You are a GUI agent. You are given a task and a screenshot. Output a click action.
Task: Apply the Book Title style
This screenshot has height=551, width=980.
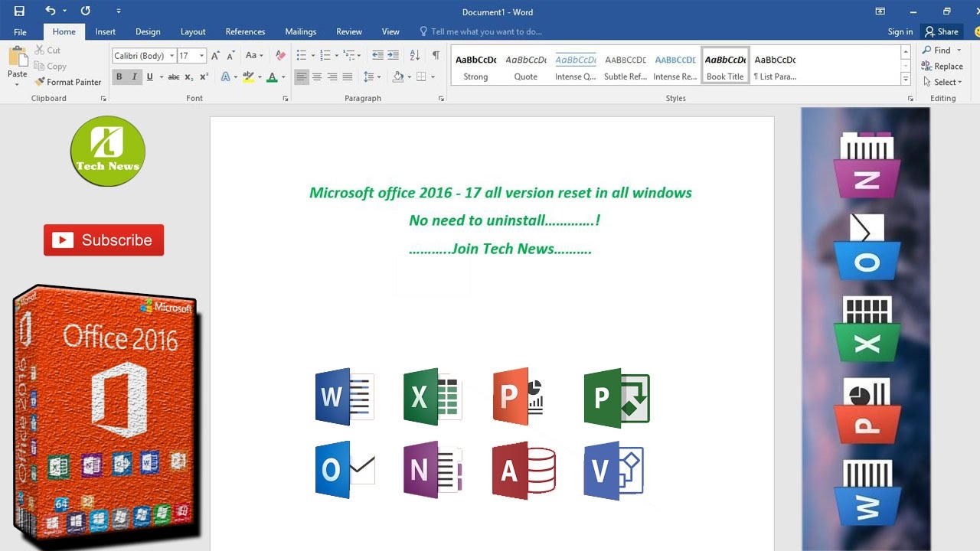(x=725, y=67)
